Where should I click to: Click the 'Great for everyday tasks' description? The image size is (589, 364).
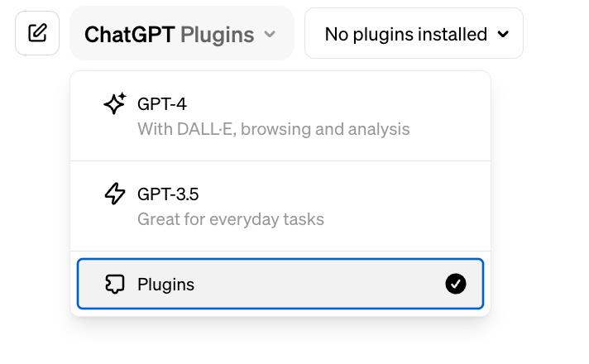230,219
